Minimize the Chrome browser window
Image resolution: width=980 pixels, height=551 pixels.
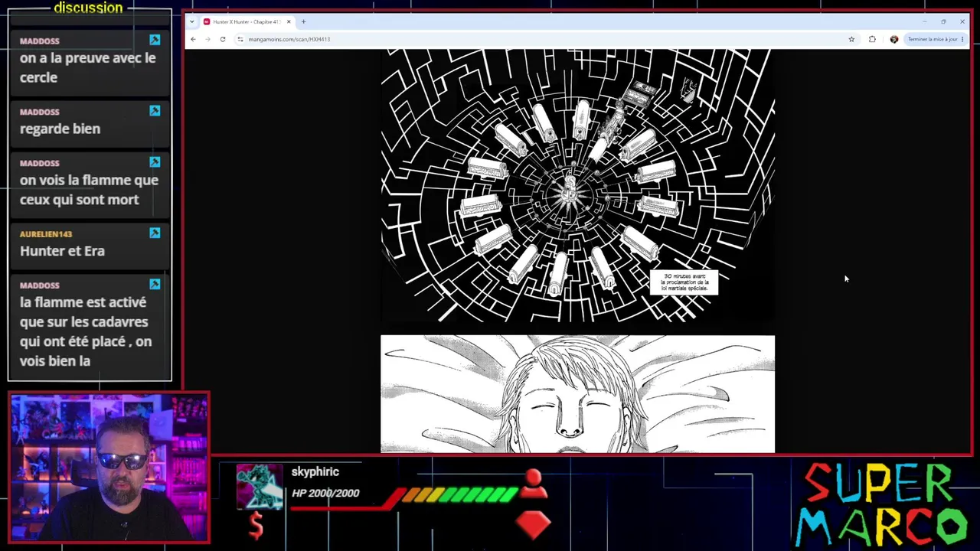pos(924,21)
